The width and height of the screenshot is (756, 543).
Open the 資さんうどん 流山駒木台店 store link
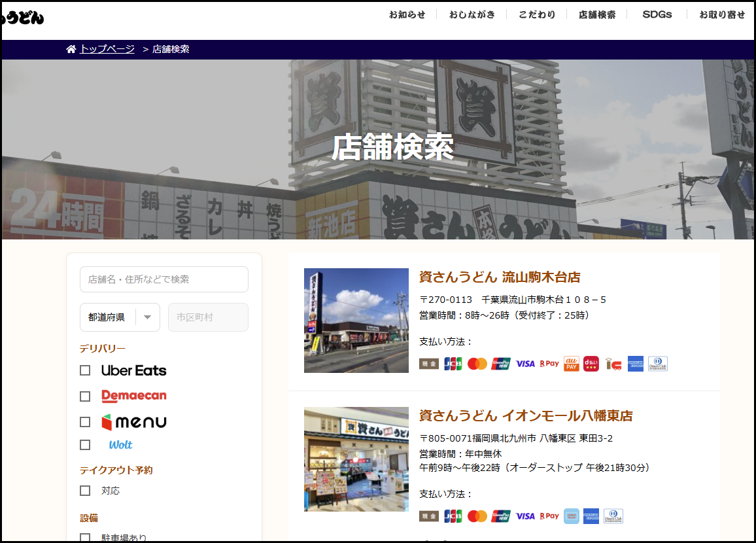click(500, 277)
